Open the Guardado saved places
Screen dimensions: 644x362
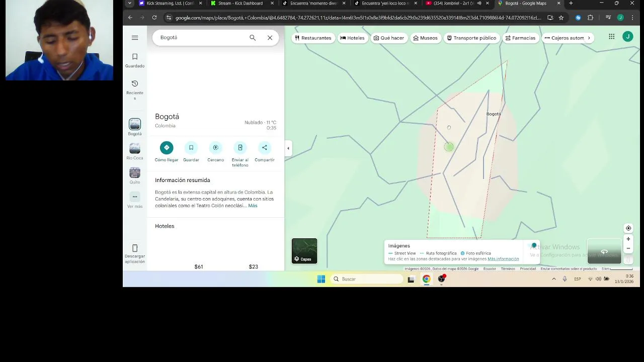pos(135,60)
